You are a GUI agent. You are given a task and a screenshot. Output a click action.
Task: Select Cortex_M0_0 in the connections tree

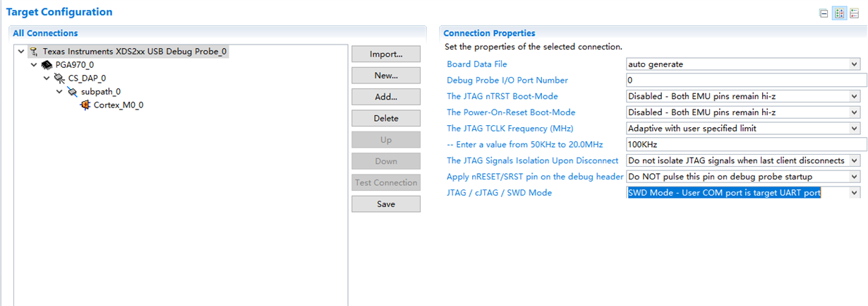click(119, 105)
